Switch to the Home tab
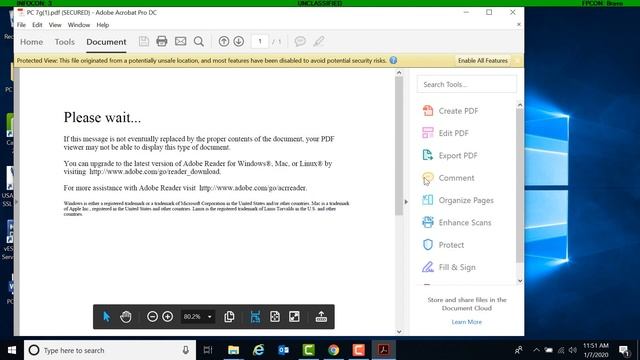640x360 pixels. [x=31, y=42]
